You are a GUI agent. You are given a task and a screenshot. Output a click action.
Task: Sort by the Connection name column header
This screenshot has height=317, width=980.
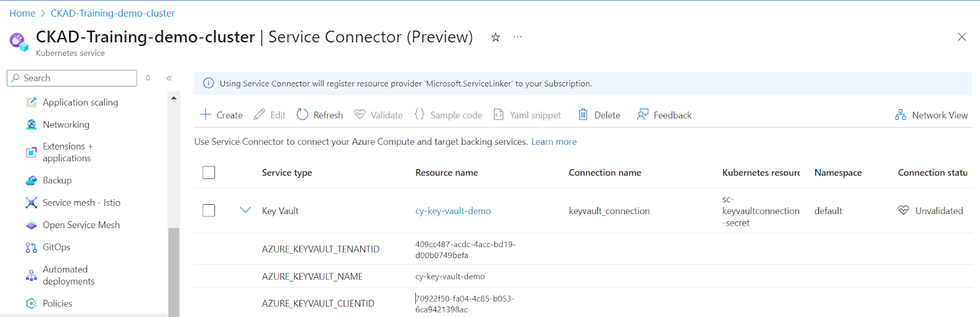tap(605, 172)
